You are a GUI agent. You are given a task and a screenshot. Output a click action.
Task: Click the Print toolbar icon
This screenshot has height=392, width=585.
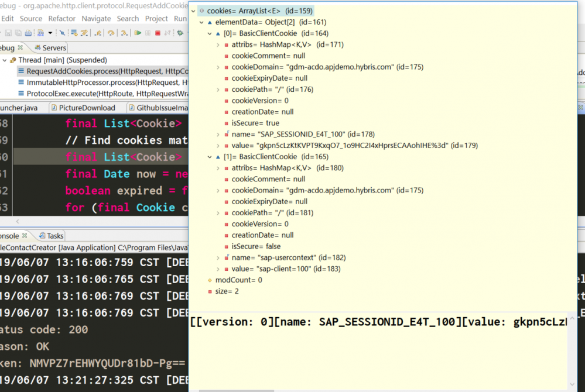[28, 33]
